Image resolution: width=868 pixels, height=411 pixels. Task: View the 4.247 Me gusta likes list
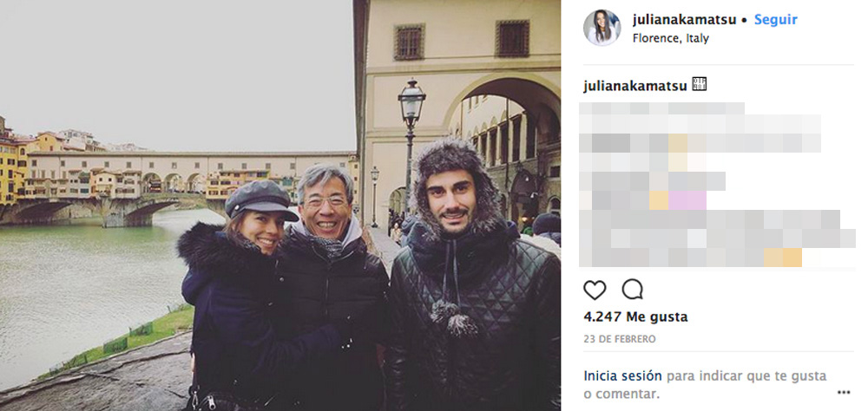click(635, 317)
